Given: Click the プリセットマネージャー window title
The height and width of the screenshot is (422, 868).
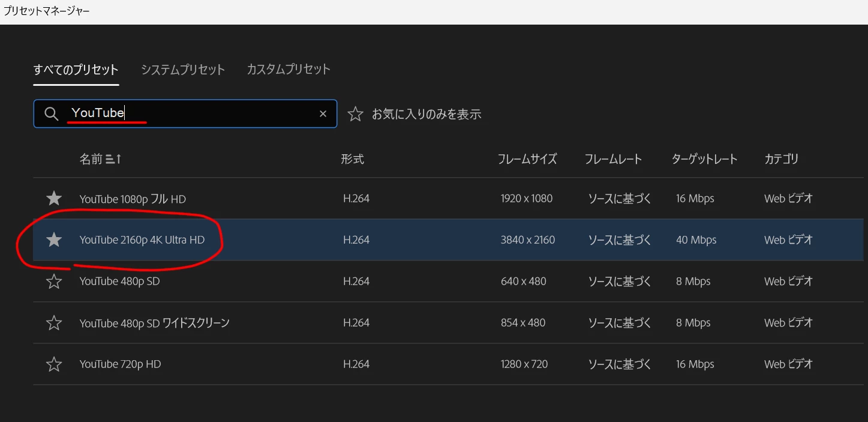Looking at the screenshot, I should pos(47,11).
